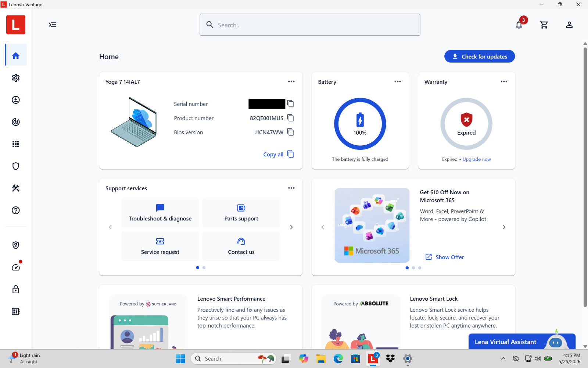Open File Explorer from taskbar

click(321, 358)
